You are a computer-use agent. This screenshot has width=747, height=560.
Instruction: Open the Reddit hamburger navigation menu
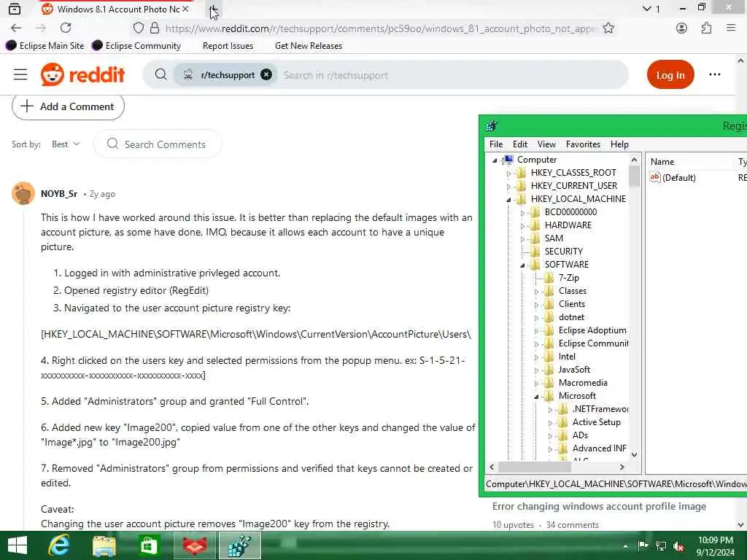coord(20,75)
